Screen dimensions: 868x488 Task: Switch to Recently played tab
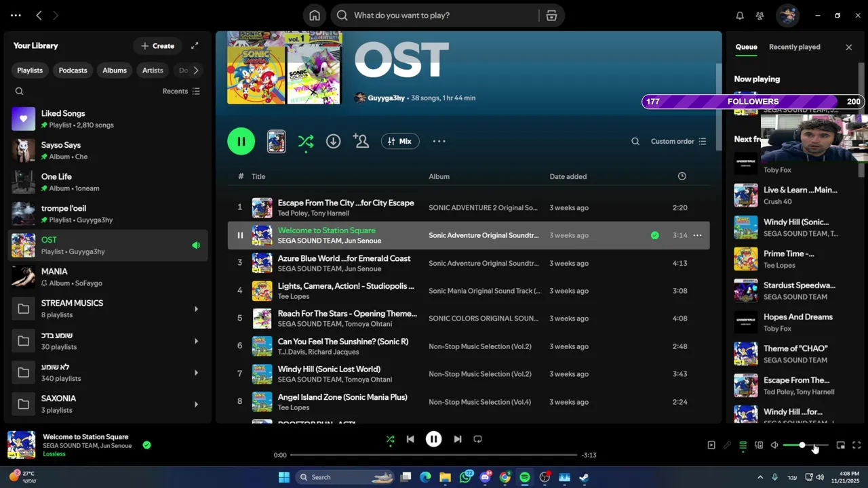click(x=795, y=47)
